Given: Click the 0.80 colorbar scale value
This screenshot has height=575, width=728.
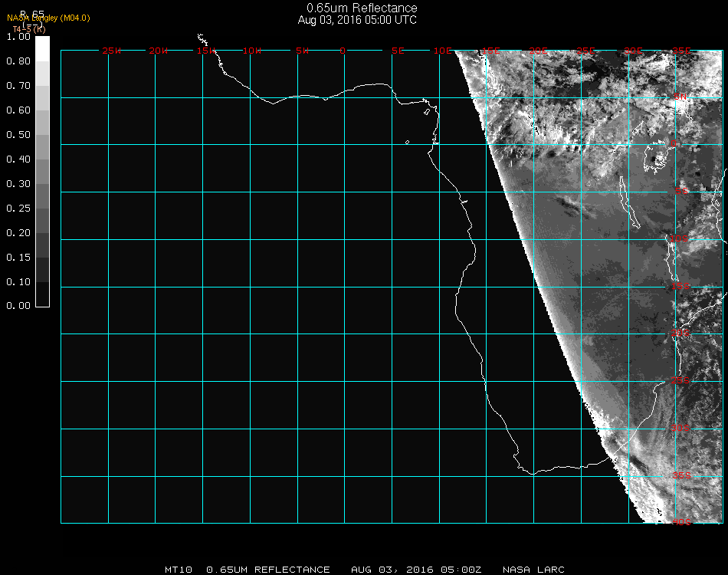Looking at the screenshot, I should point(18,61).
